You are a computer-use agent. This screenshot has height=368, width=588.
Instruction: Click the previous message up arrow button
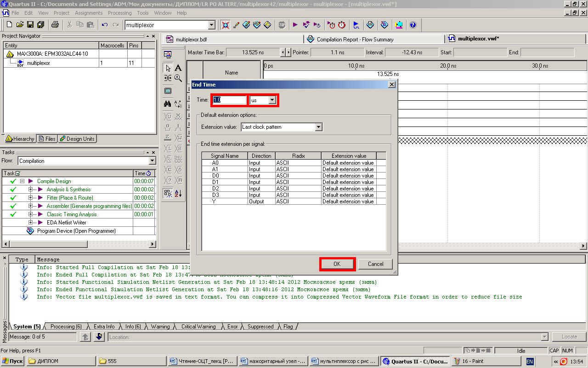(85, 337)
